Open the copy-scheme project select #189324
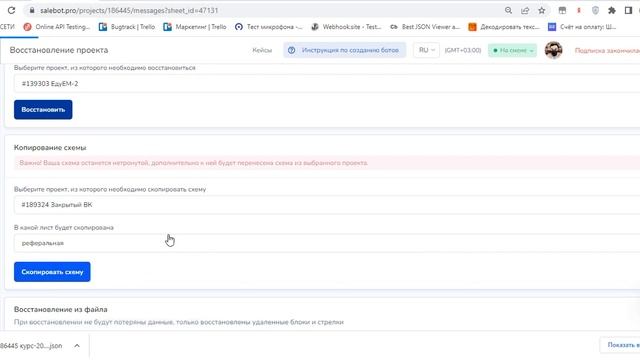Image resolution: width=640 pixels, height=360 pixels. click(x=327, y=205)
